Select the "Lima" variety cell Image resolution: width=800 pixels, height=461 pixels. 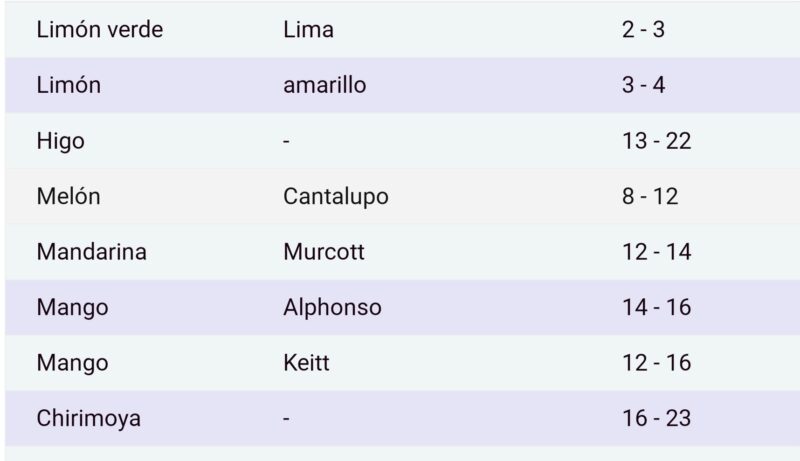[308, 30]
